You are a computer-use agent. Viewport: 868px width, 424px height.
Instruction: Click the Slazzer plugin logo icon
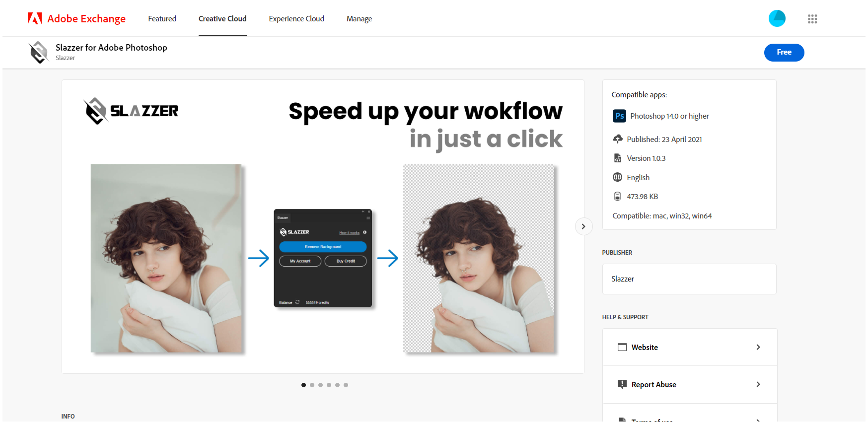(x=39, y=52)
